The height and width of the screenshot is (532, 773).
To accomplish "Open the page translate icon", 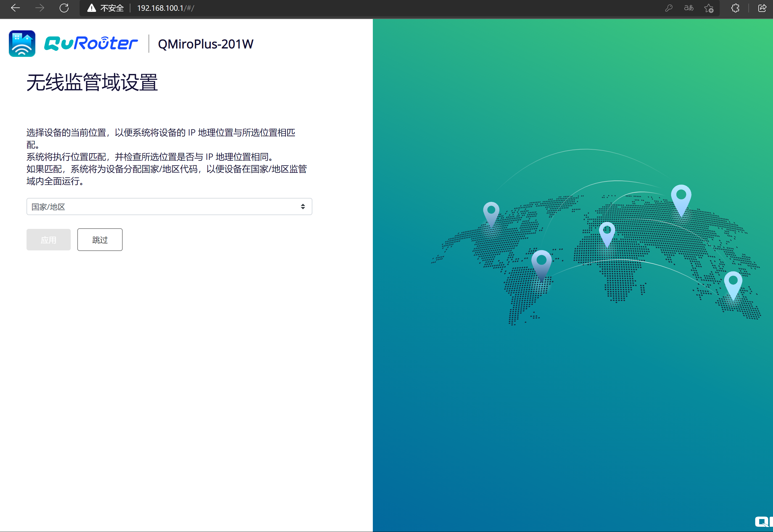I will pos(689,8).
